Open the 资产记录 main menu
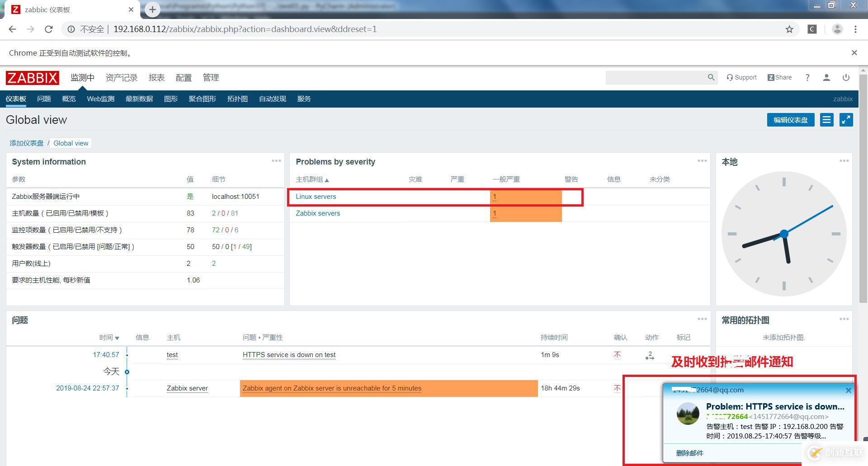 click(x=122, y=78)
